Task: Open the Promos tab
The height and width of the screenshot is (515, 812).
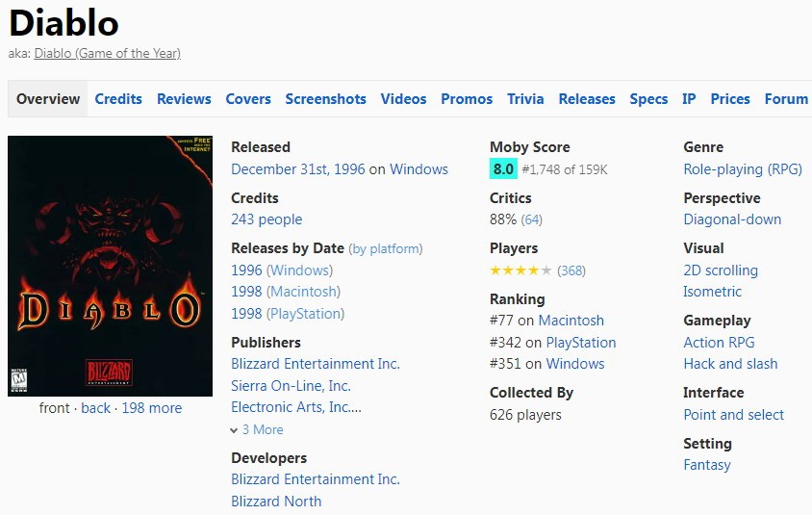Action: [x=466, y=99]
